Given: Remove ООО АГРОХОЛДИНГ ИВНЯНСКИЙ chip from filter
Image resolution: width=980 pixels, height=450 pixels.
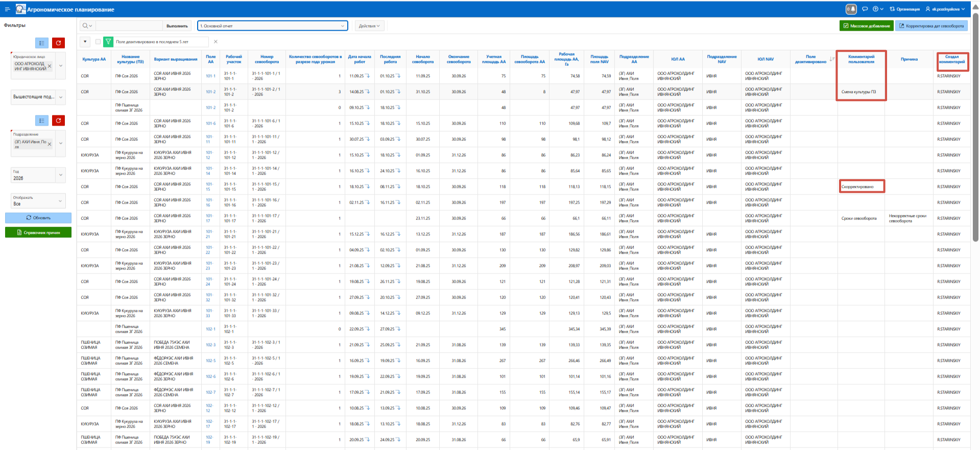Looking at the screenshot, I should point(50,66).
